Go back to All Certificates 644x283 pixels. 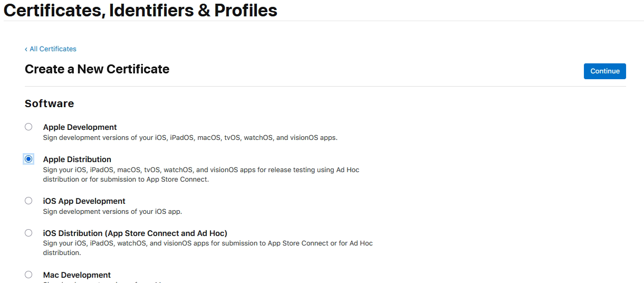point(53,49)
